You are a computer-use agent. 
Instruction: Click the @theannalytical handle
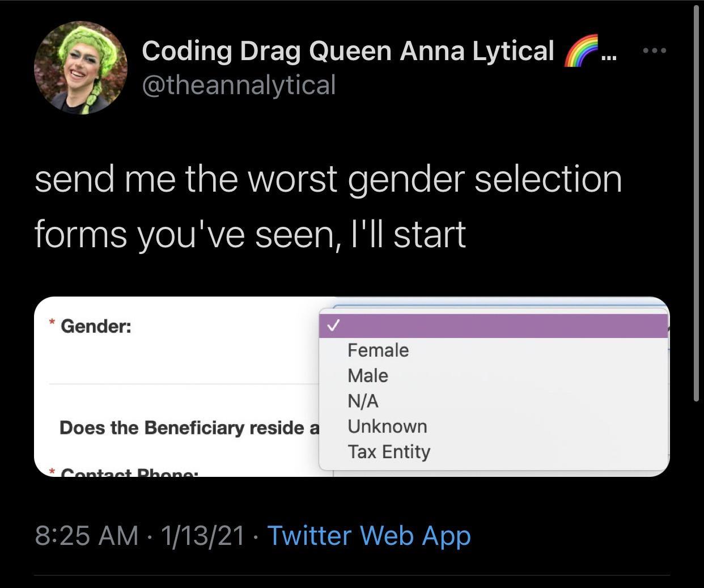point(239,85)
